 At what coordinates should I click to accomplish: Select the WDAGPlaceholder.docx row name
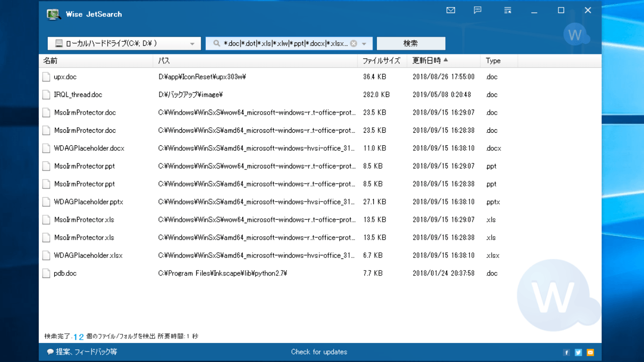click(x=89, y=148)
